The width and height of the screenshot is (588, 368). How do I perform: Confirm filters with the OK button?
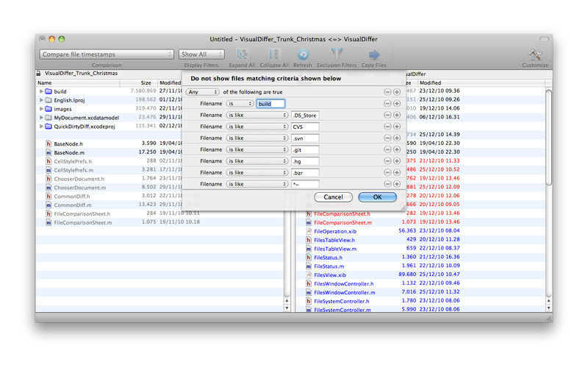[x=377, y=197]
